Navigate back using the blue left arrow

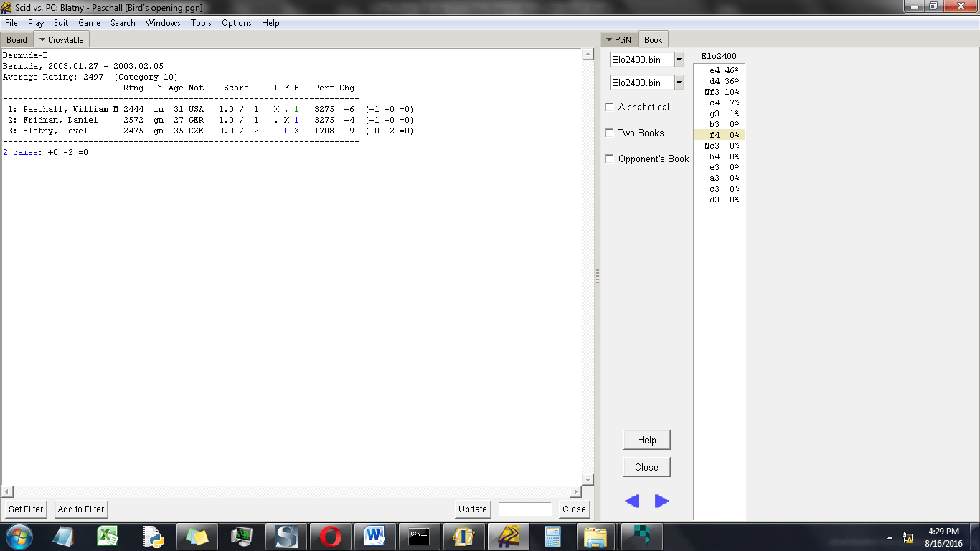tap(632, 501)
